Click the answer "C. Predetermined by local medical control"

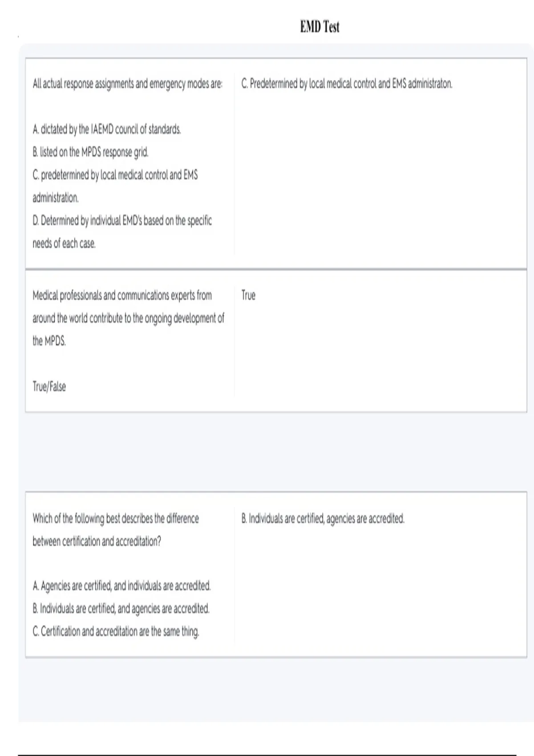point(347,84)
